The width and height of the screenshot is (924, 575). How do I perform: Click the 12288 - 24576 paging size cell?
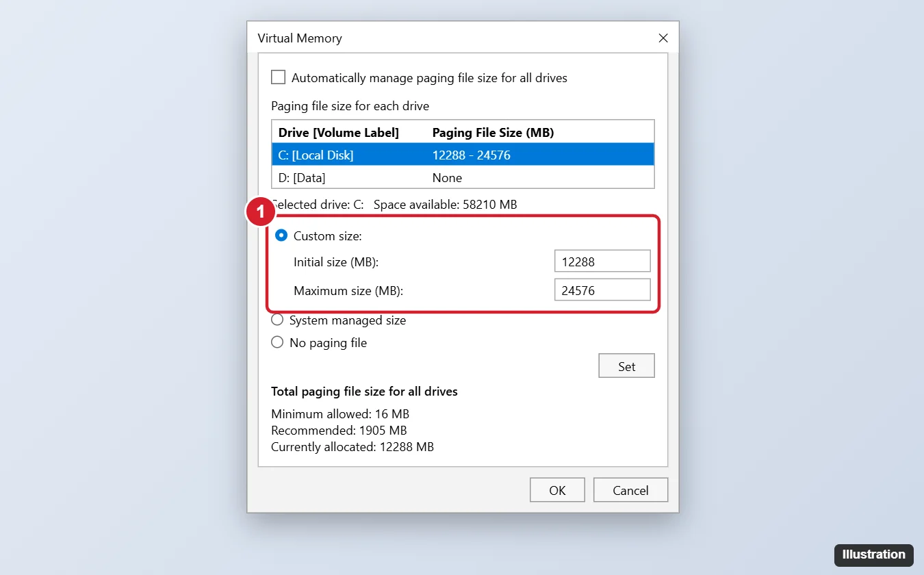(472, 155)
